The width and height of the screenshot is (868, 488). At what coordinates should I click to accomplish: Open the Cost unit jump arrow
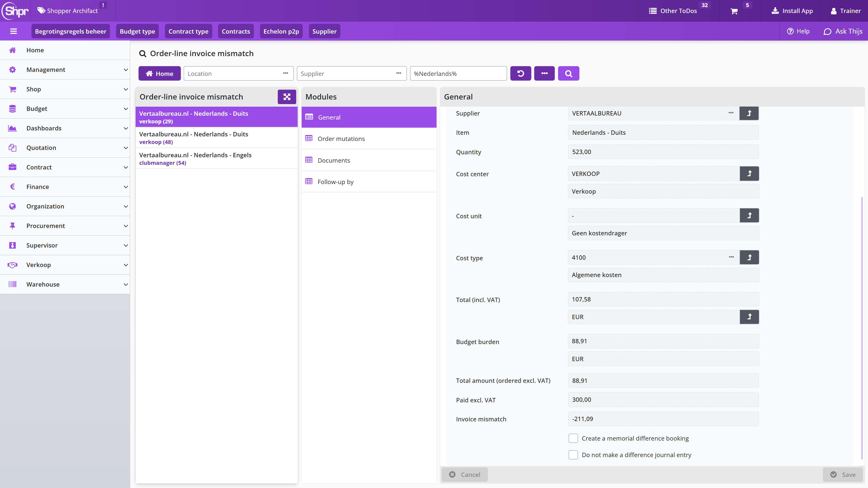[x=749, y=216]
